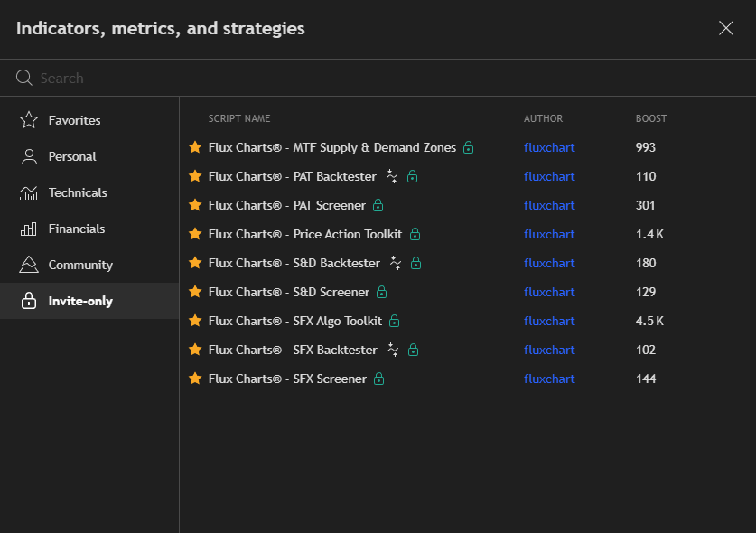756x533 pixels.
Task: Click the lock icon on SFX Backtester row
Action: 413,350
